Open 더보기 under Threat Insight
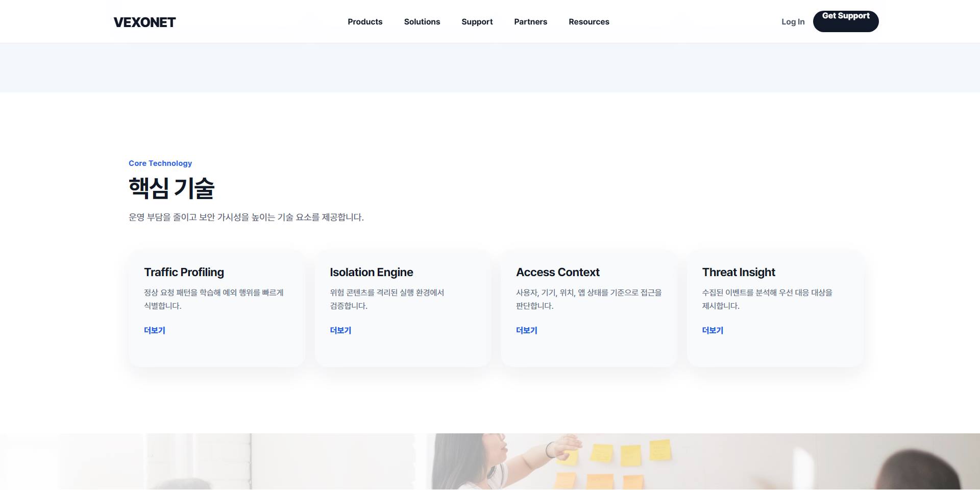This screenshot has height=490, width=980. pos(713,330)
